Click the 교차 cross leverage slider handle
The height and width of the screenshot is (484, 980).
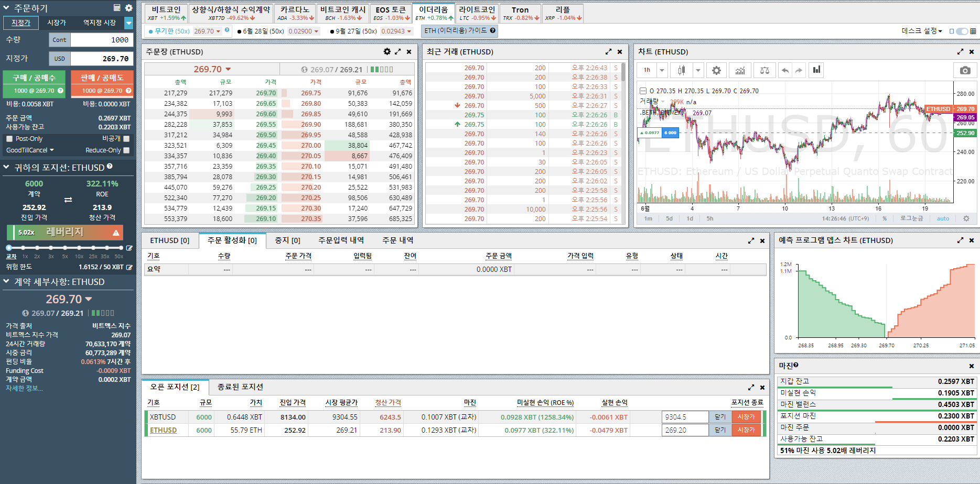tap(9, 248)
